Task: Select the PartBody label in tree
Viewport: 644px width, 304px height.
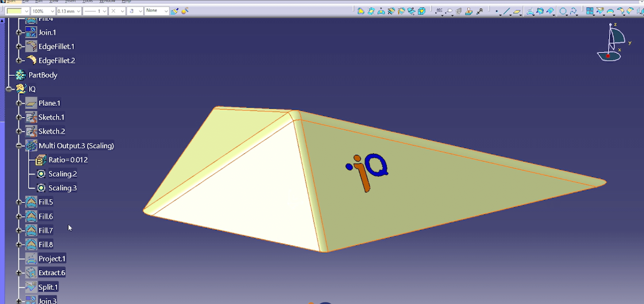Action: coord(43,75)
